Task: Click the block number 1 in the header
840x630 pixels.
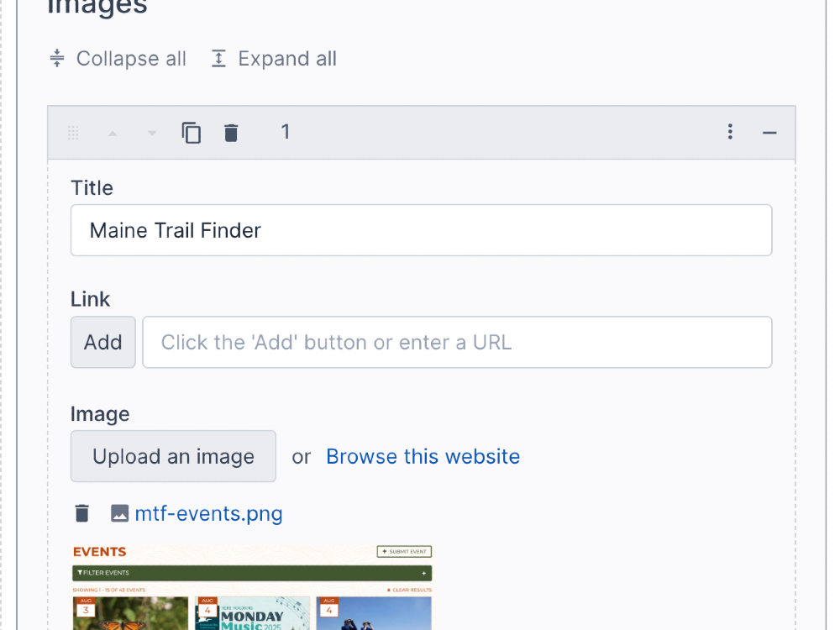Action: pos(285,132)
